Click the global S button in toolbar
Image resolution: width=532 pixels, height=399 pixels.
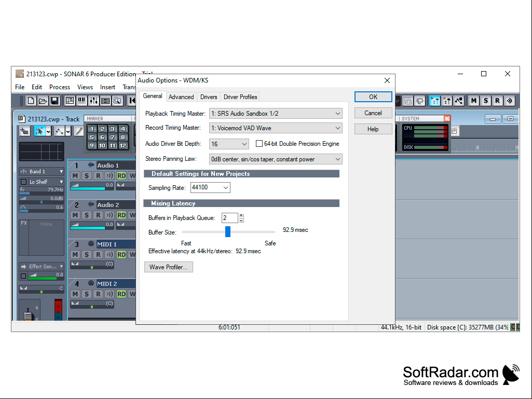click(x=485, y=101)
